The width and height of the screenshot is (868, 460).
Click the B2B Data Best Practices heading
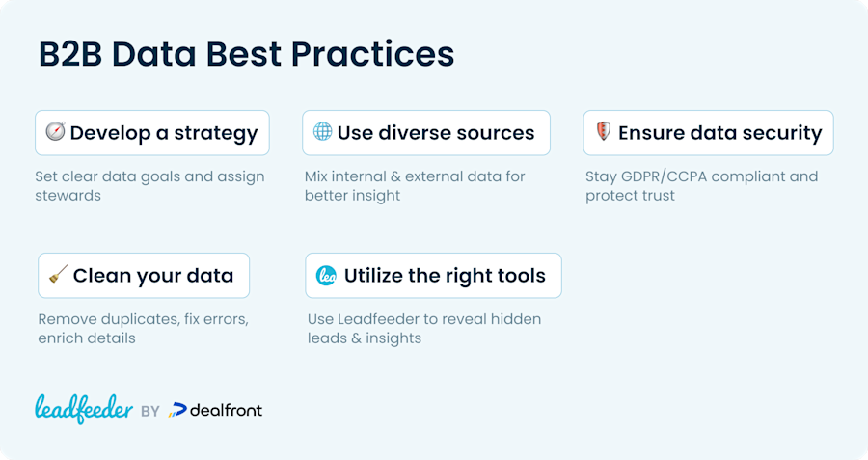click(x=246, y=54)
